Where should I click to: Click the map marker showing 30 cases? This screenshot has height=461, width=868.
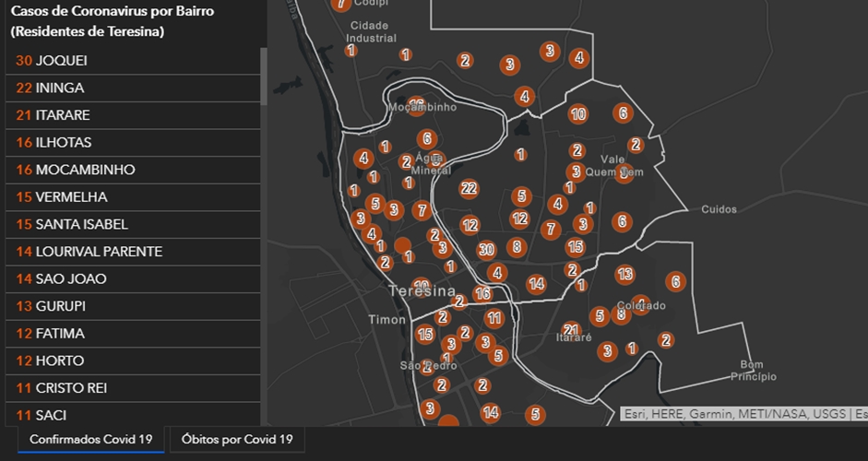(x=486, y=250)
